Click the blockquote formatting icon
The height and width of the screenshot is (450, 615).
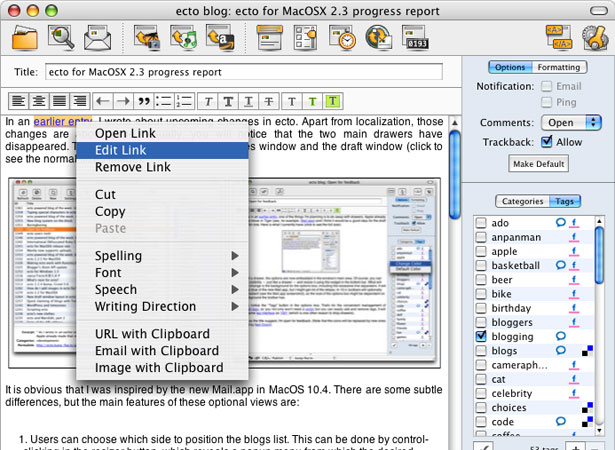[x=144, y=102]
